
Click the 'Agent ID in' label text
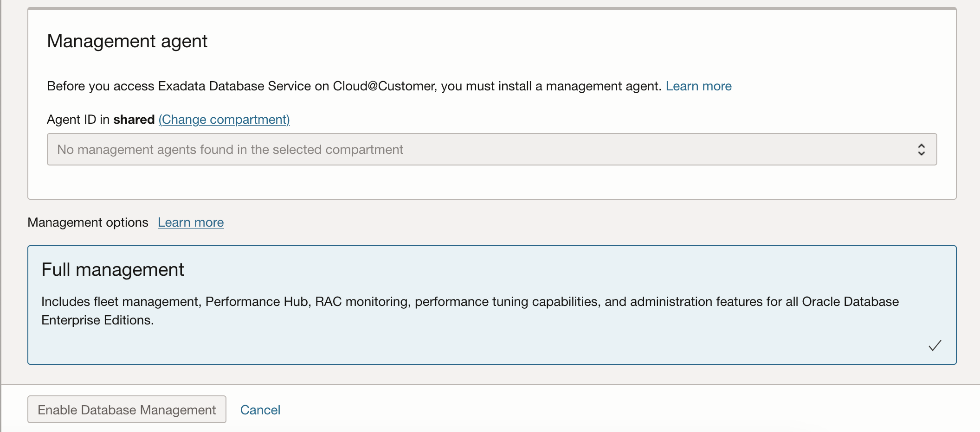pos(78,120)
